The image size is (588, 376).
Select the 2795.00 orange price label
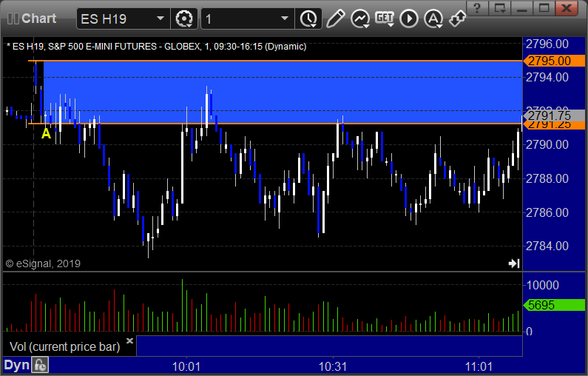pos(554,61)
